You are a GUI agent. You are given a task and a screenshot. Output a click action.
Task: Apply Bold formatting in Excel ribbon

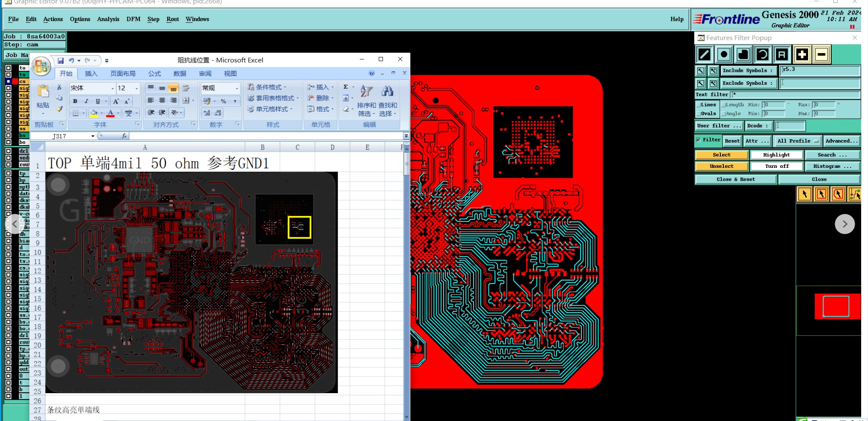[x=75, y=102]
